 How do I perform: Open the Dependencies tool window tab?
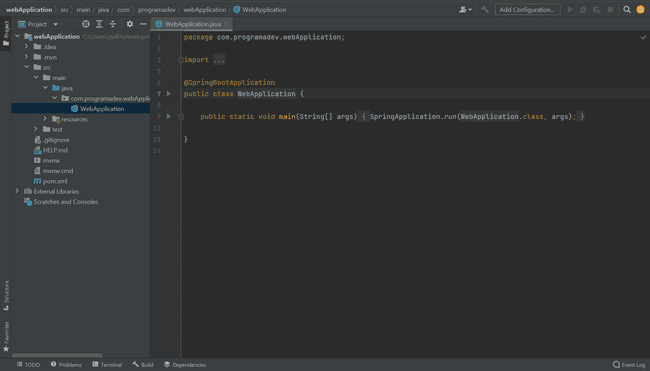point(185,365)
